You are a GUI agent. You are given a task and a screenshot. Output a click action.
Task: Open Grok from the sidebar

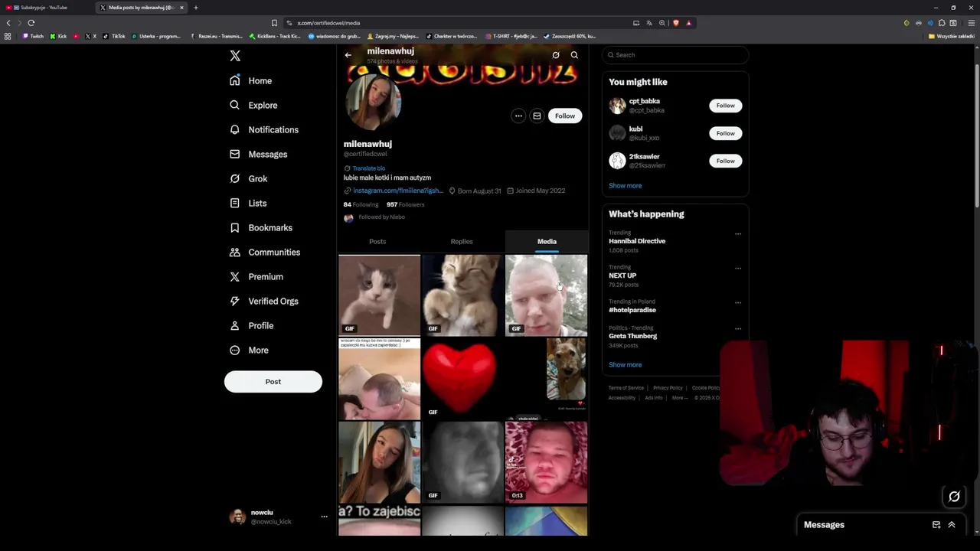coord(249,178)
